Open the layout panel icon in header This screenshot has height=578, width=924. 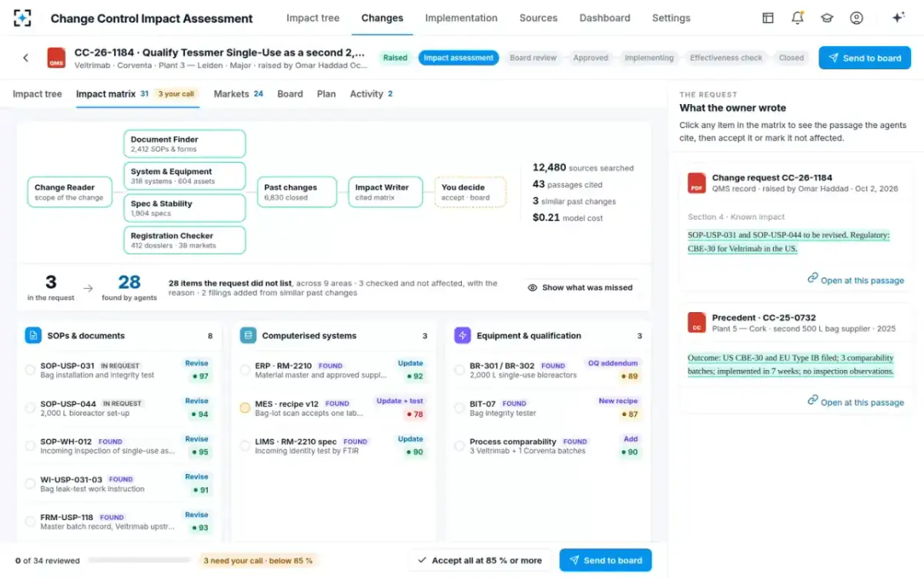768,18
